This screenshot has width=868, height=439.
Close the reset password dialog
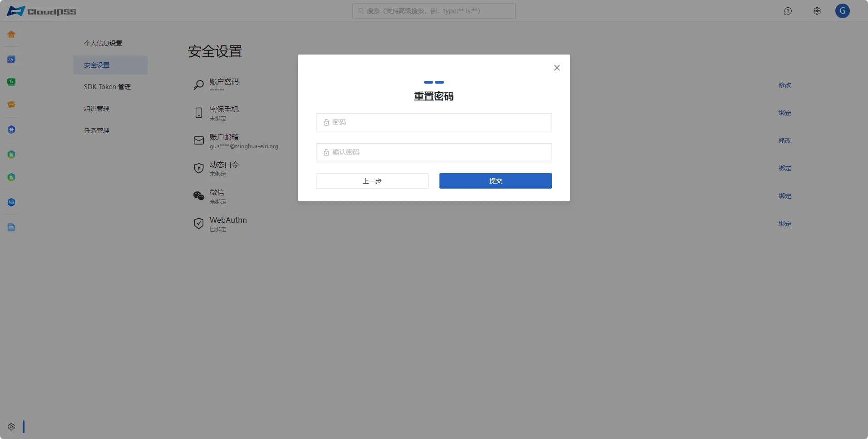[557, 68]
